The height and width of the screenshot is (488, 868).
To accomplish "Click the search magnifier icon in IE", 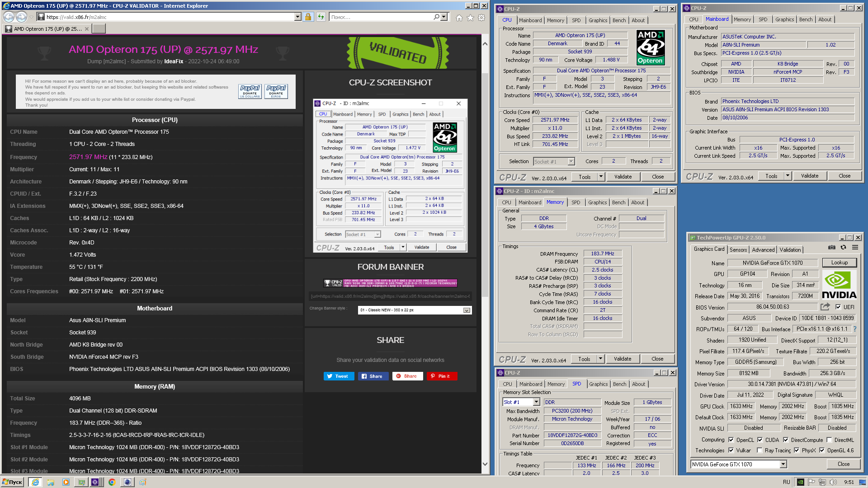I will (436, 17).
